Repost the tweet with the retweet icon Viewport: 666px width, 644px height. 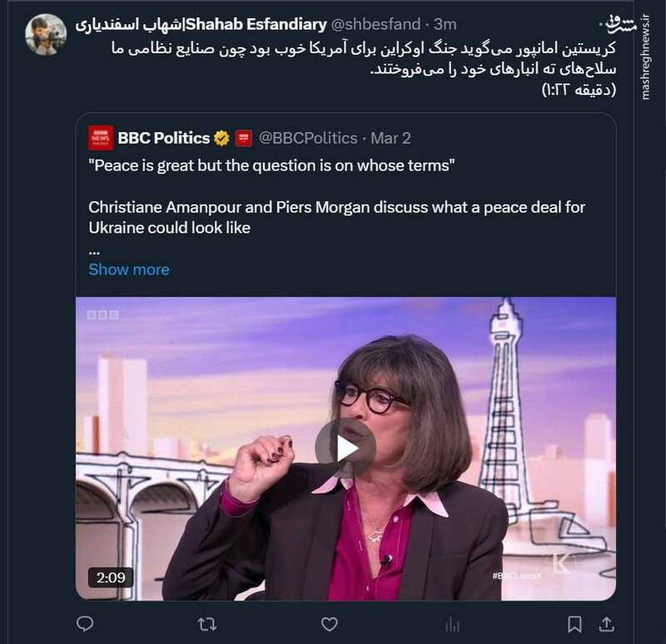tap(206, 623)
